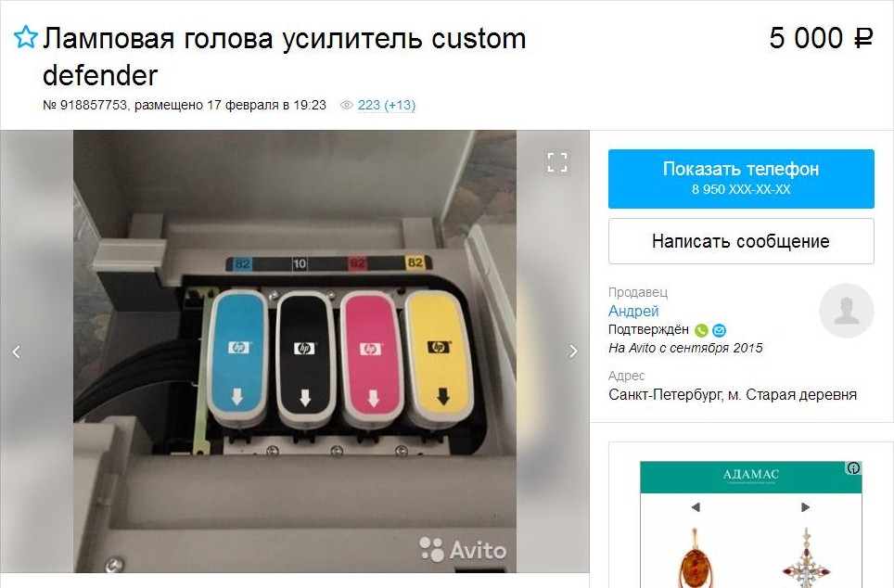Image resolution: width=894 pixels, height=588 pixels.
Task: Open seller Андрей profile link
Action: coord(633,311)
